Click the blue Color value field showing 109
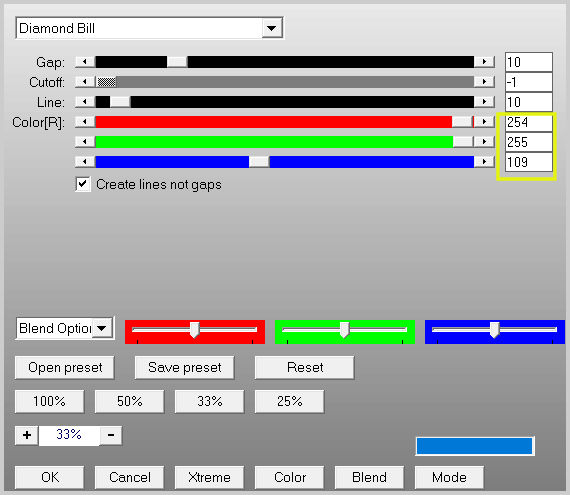The width and height of the screenshot is (570, 495). (x=529, y=162)
